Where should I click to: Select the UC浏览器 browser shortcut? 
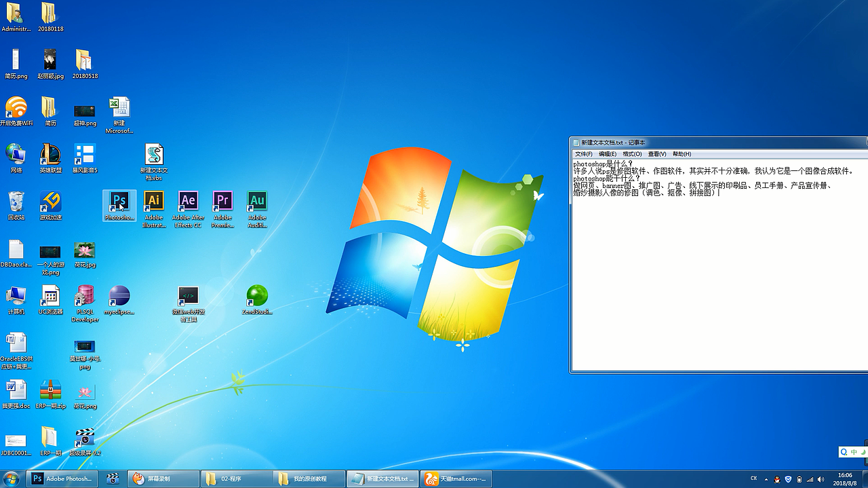coord(50,299)
